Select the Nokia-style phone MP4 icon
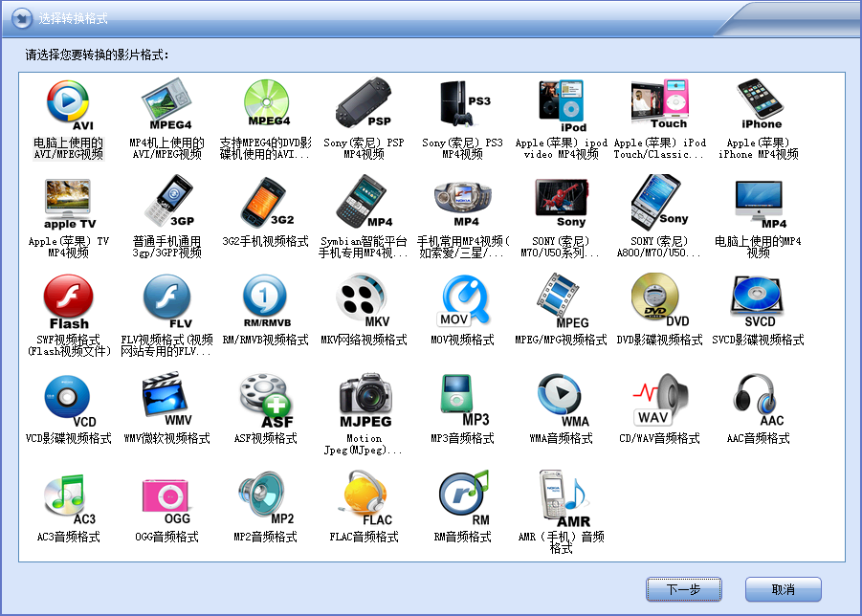Viewport: 862px width, 616px height. coord(463,204)
